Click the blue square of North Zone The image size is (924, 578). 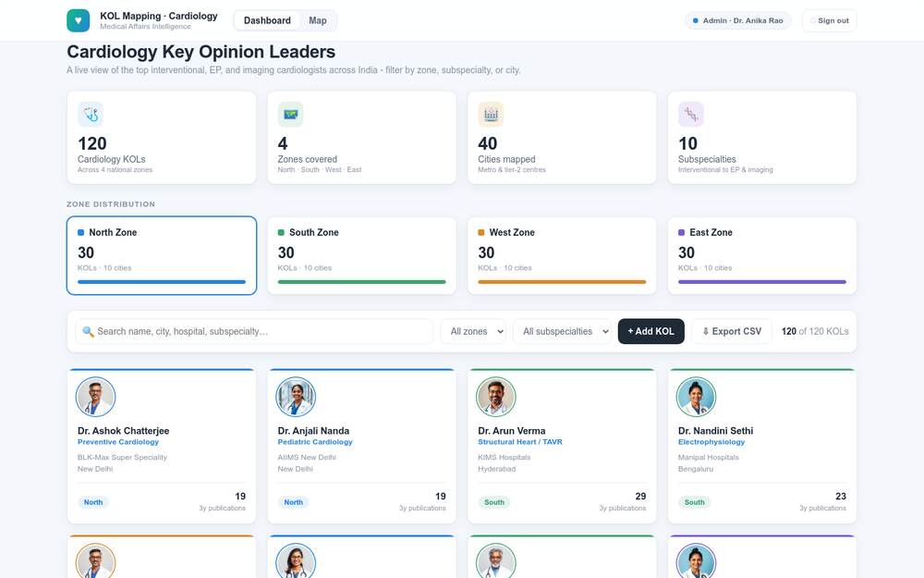tap(80, 232)
